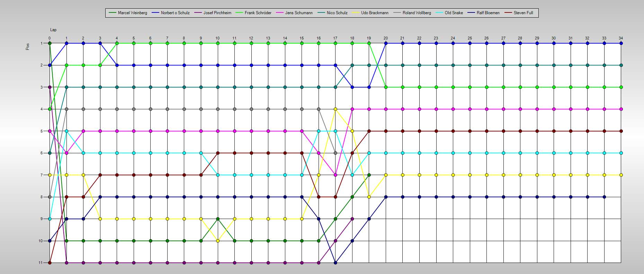Click the "Lap" axis title
Image resolution: width=644 pixels, height=274 pixels.
(53, 30)
